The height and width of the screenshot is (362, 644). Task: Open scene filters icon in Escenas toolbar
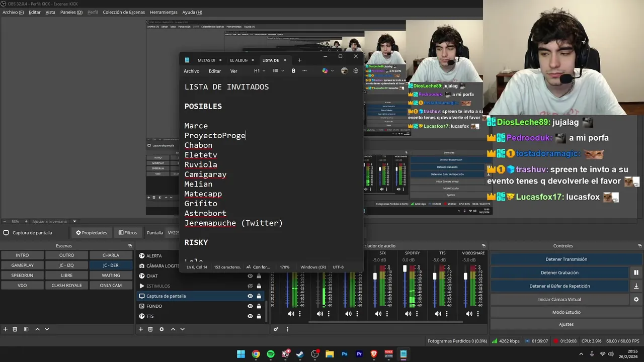click(26, 329)
